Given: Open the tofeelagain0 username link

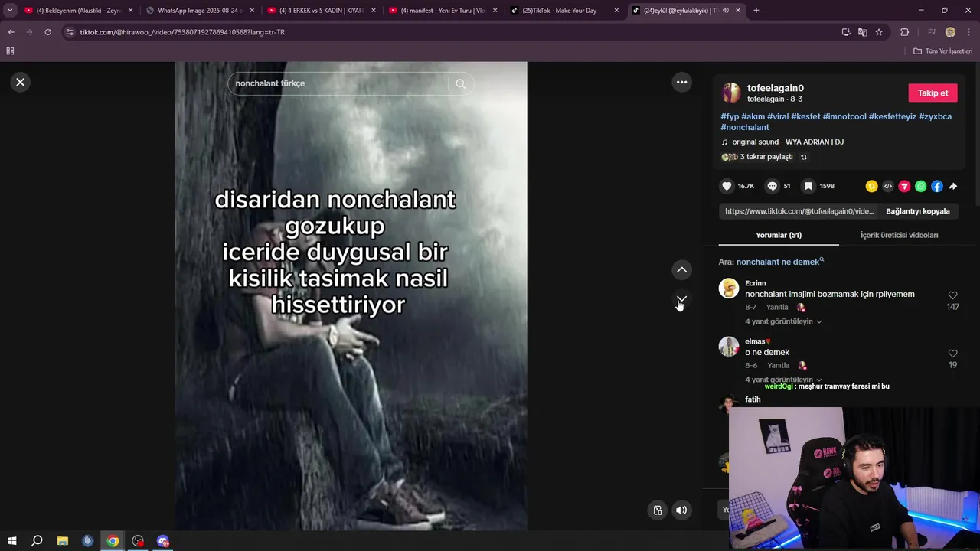Looking at the screenshot, I should point(776,88).
